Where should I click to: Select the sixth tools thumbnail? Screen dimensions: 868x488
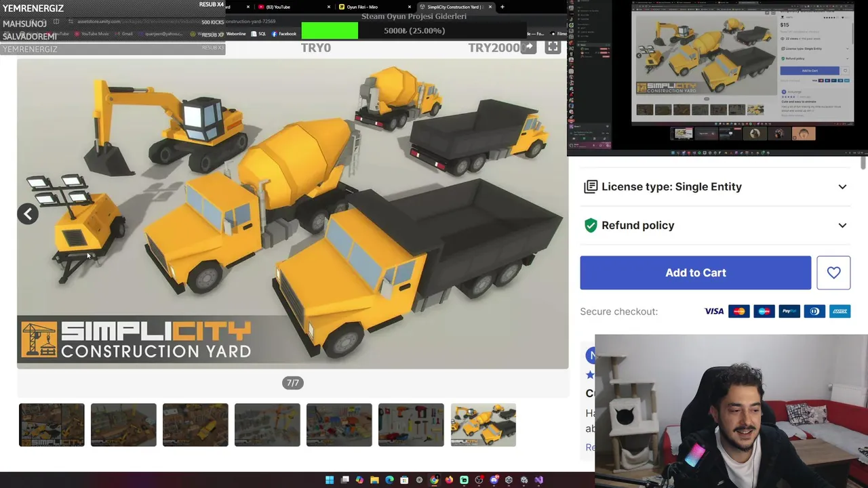(411, 425)
